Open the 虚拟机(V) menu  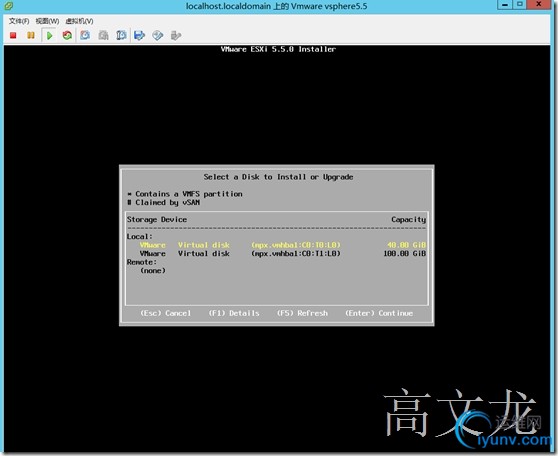[79, 21]
